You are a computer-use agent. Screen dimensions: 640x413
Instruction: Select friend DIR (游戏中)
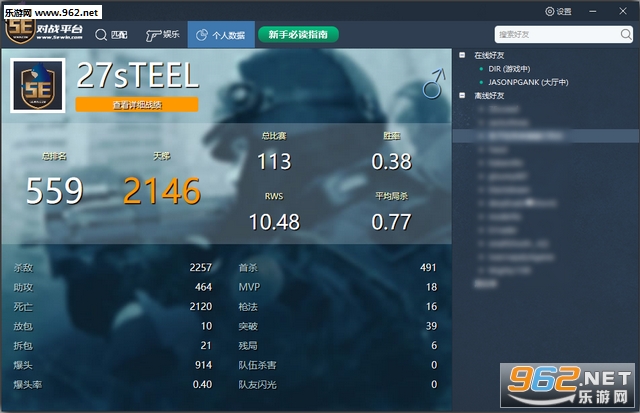coord(509,69)
